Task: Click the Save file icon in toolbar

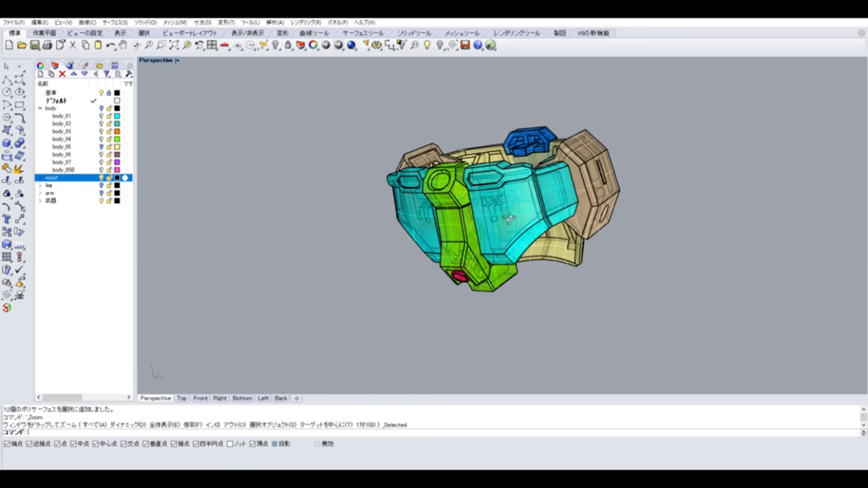Action: coord(35,46)
